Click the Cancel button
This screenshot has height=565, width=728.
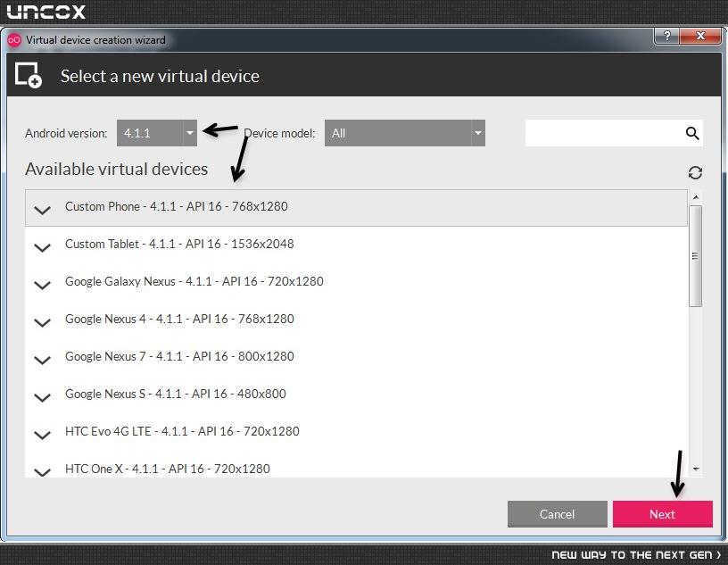point(557,514)
